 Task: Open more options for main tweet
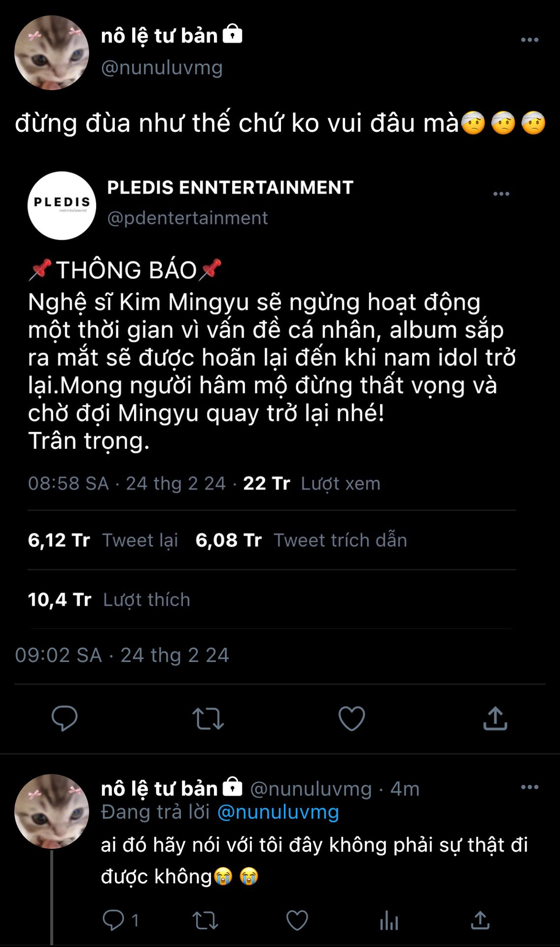529,39
